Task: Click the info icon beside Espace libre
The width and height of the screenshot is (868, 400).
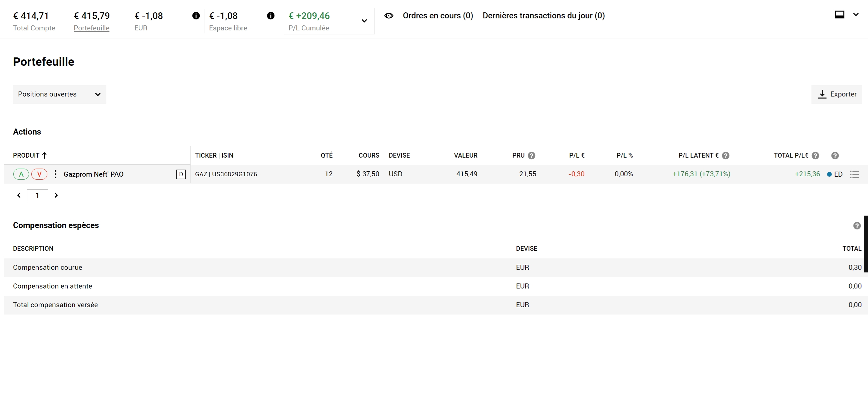Action: [270, 15]
